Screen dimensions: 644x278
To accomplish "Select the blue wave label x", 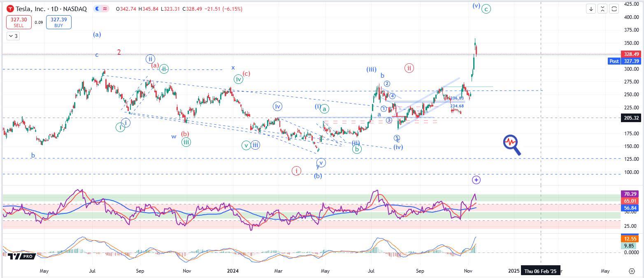I will (233, 67).
